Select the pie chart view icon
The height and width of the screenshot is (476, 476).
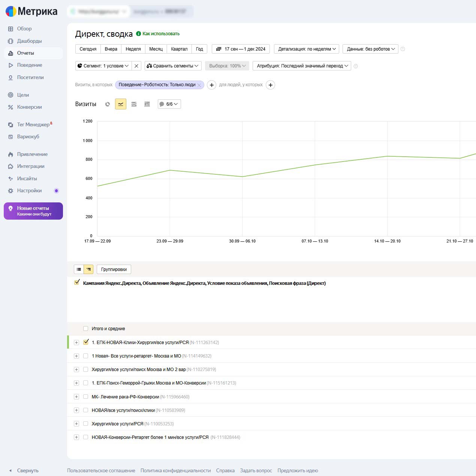click(108, 104)
